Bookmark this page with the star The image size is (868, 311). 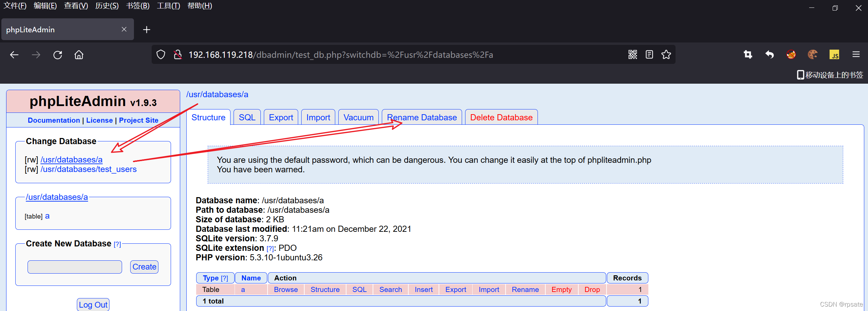tap(666, 54)
